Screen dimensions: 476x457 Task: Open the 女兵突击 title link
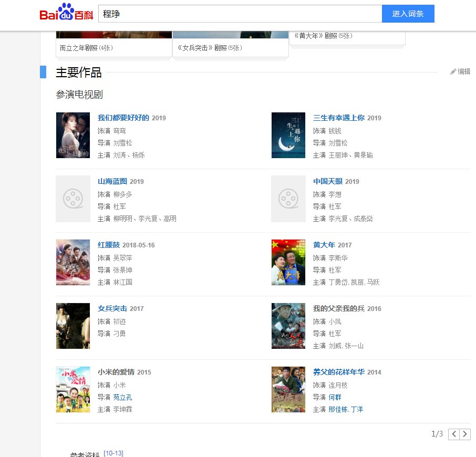tap(112, 308)
